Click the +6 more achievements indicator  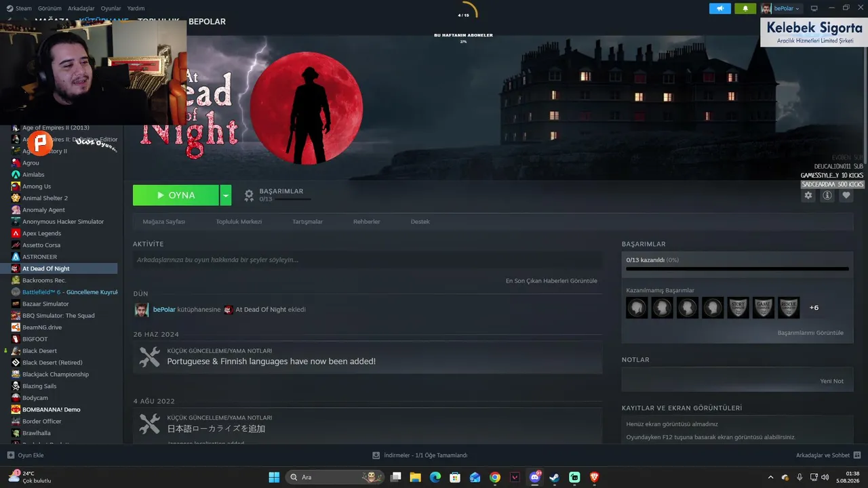point(814,308)
